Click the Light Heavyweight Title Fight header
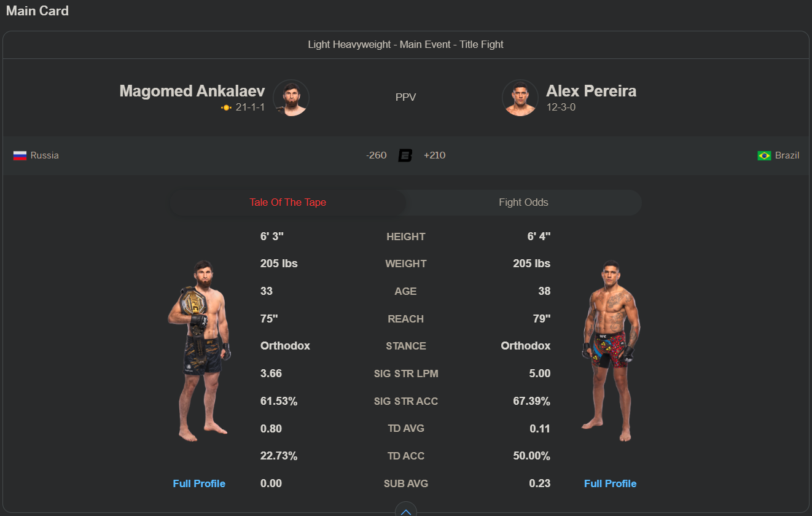 405,45
